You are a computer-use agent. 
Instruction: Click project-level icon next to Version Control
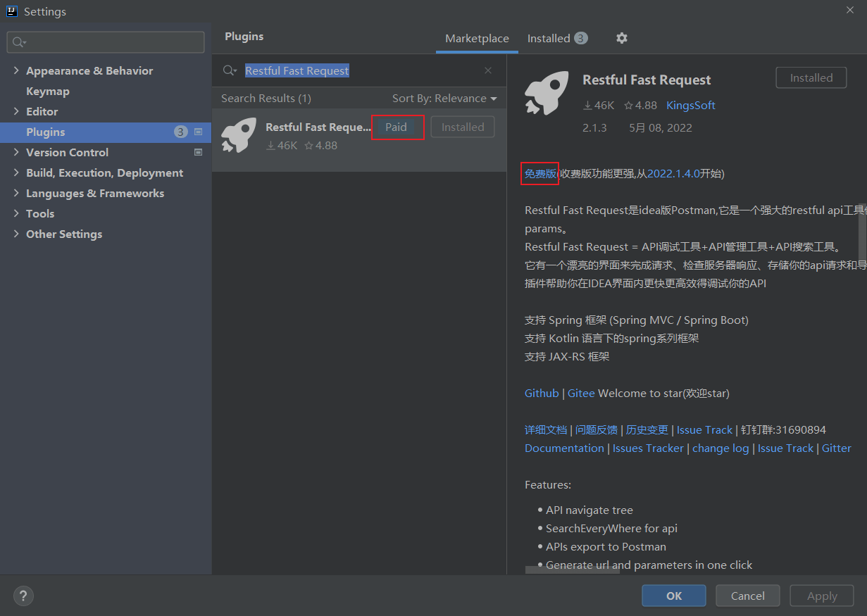(x=198, y=152)
